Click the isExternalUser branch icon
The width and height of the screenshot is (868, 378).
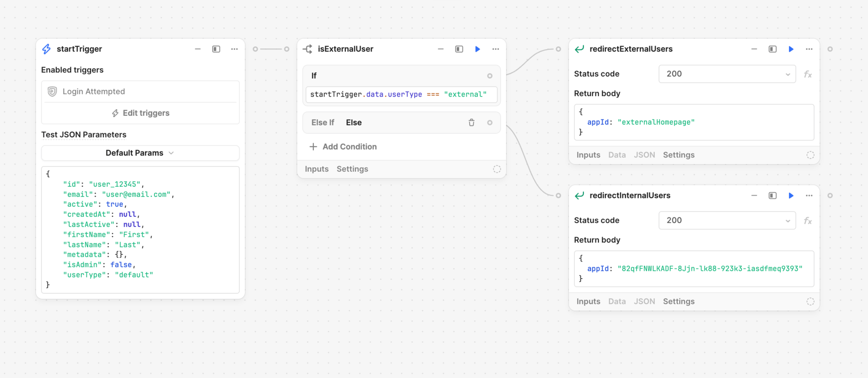pos(308,49)
